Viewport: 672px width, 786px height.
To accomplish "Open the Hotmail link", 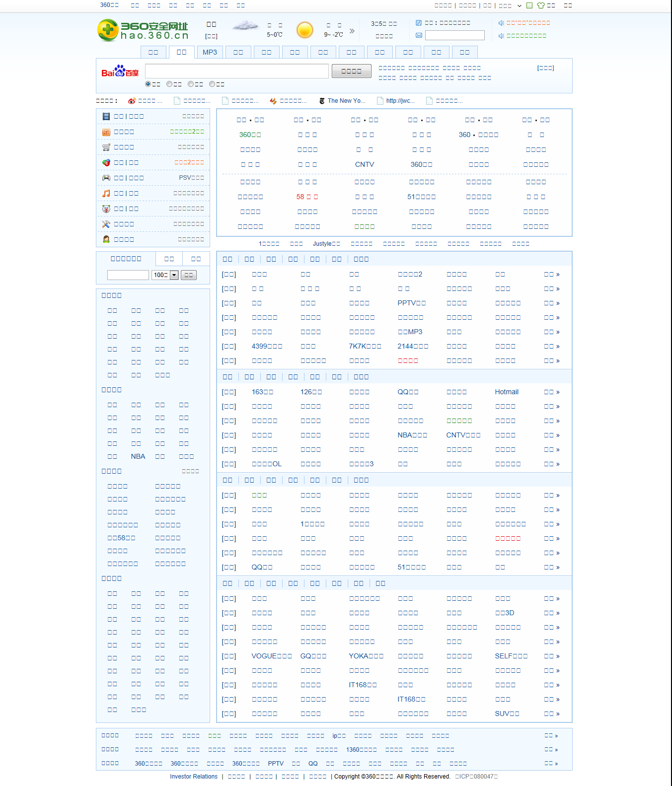I will pos(507,392).
